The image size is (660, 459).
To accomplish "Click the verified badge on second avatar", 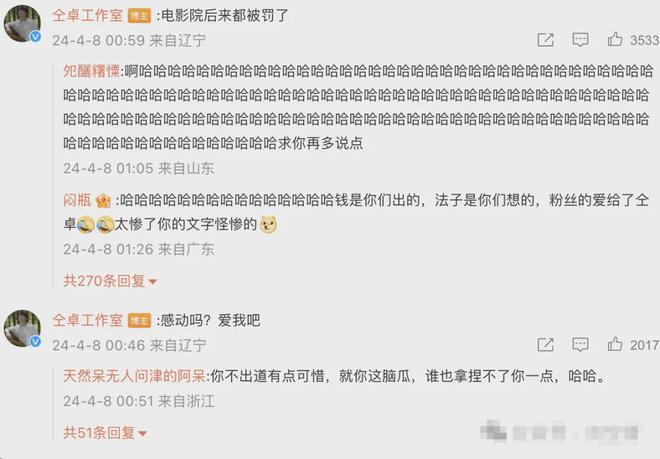I will pos(35,342).
